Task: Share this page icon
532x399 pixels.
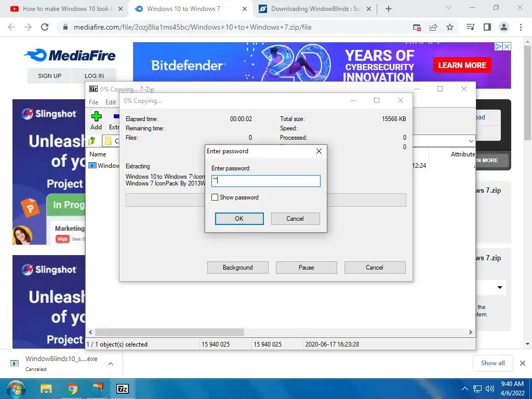Action: point(433,28)
